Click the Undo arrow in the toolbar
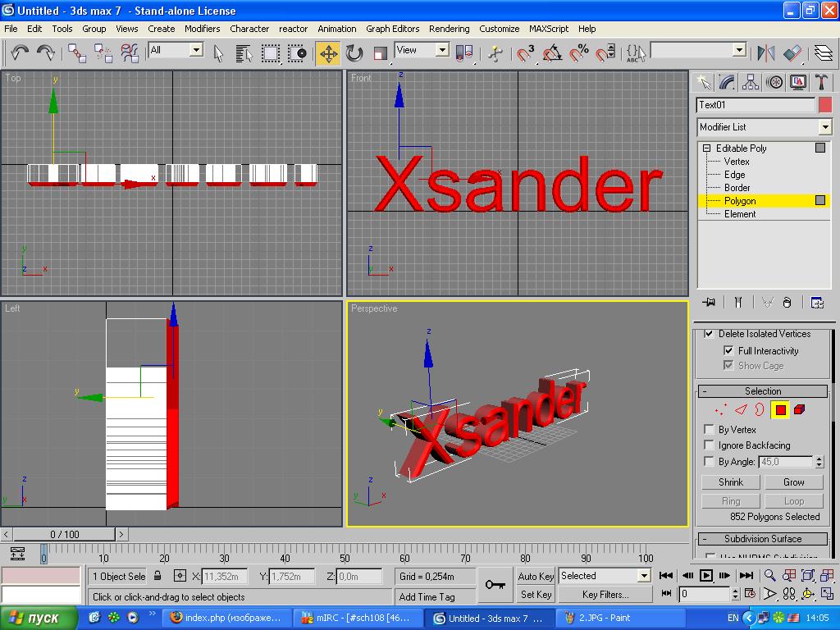Screen dimensions: 840x630 [20, 53]
